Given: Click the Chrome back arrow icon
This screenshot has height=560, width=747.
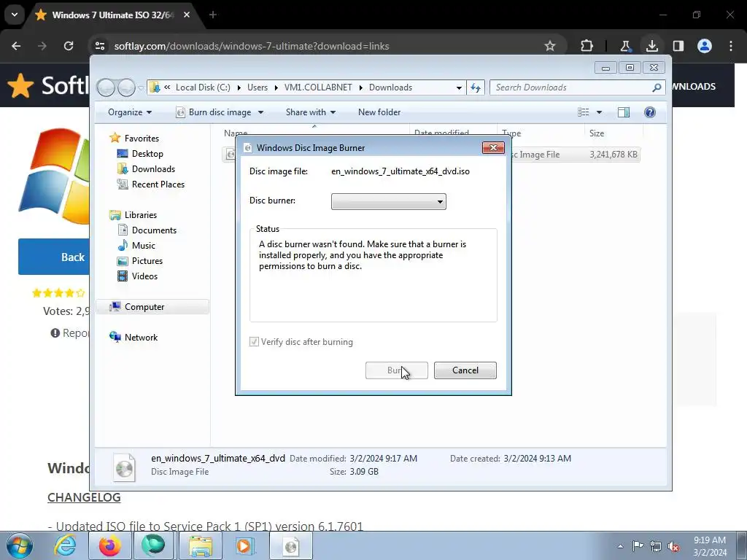Looking at the screenshot, I should 16,46.
